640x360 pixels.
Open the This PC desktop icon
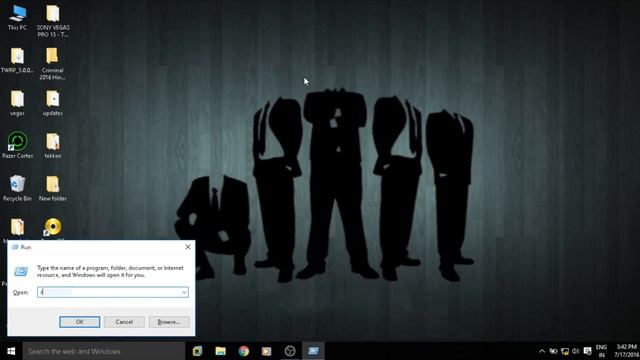17,18
